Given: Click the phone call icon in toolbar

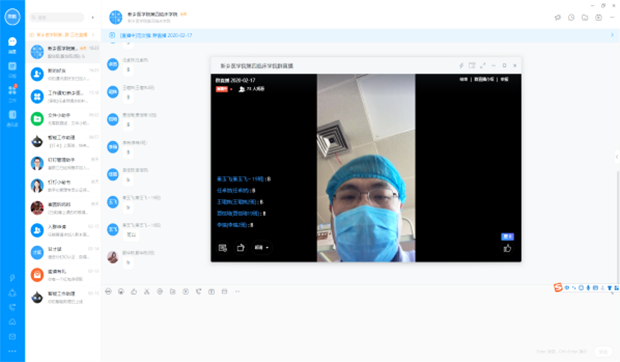Looking at the screenshot, I should point(198,292).
